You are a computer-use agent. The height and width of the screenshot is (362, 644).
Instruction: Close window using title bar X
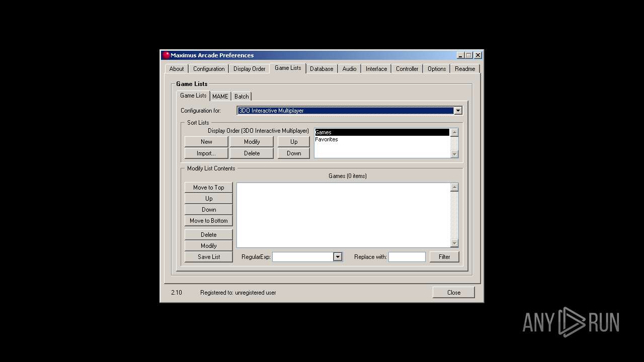tap(478, 55)
